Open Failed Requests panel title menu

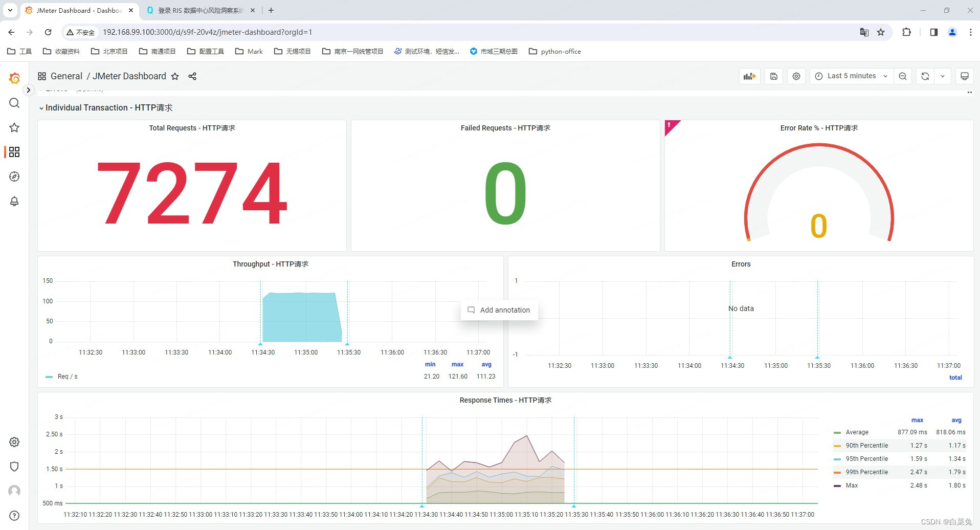pyautogui.click(x=505, y=128)
